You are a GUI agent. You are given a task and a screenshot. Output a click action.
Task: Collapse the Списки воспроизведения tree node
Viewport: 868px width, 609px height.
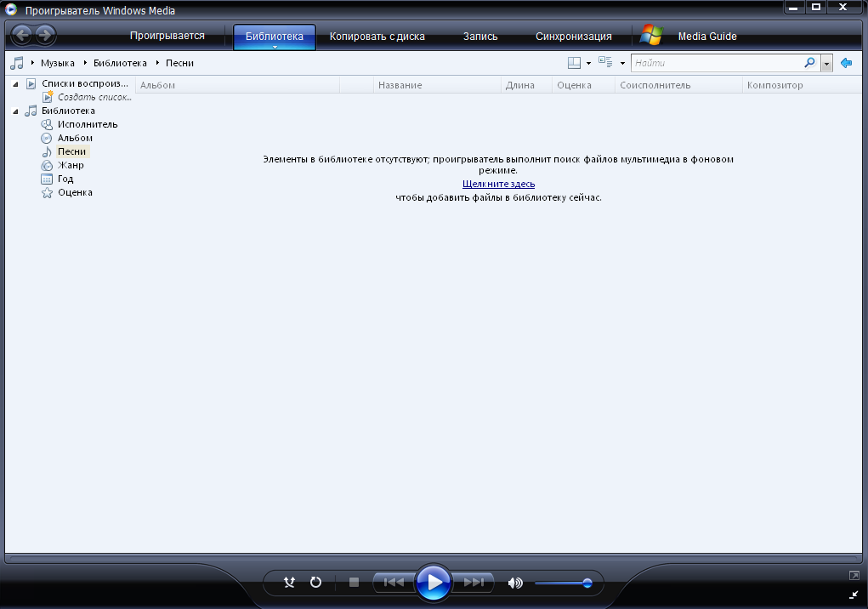click(15, 84)
